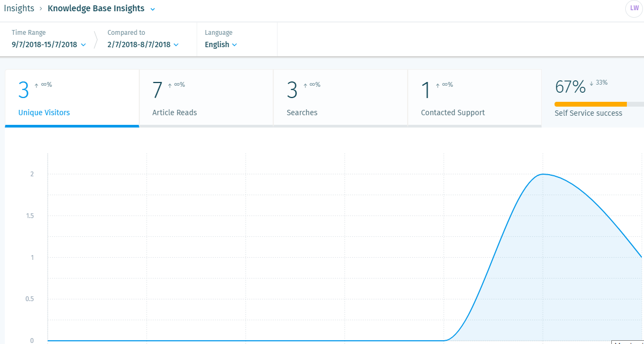Select the Unique Visitors tab
644x344 pixels.
44,113
